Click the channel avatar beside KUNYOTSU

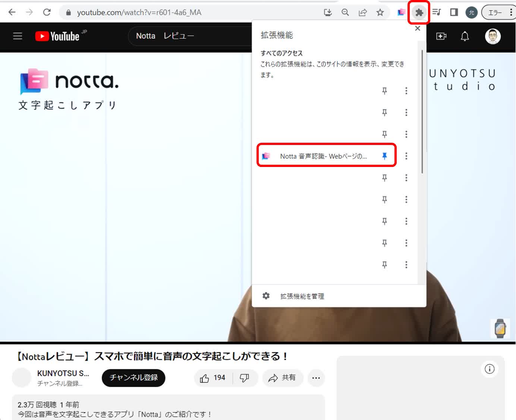coord(21,378)
